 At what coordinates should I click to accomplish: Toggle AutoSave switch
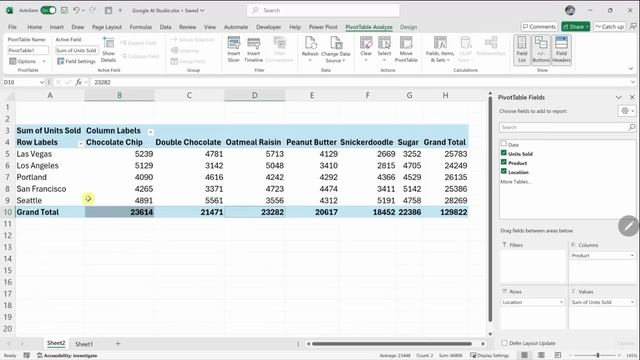[48, 10]
